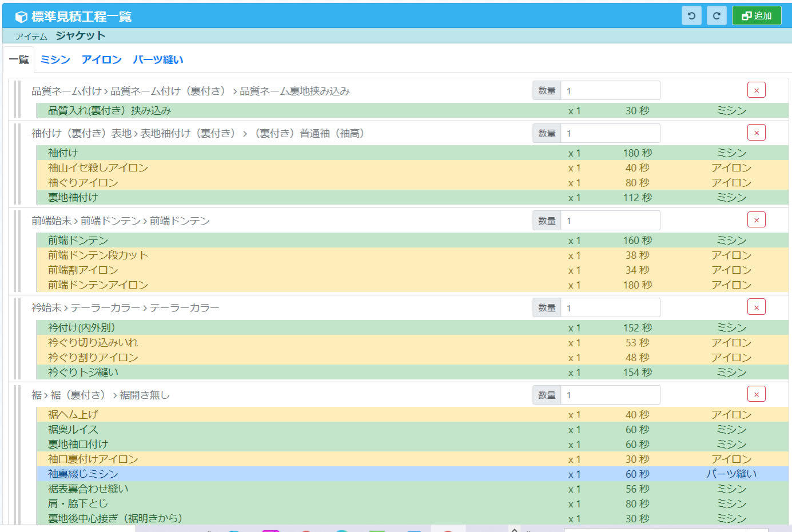792x532 pixels.
Task: Click the 数量 field of 裾 group
Action: pos(610,395)
